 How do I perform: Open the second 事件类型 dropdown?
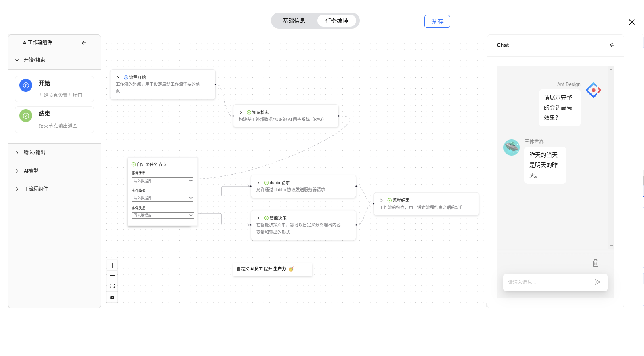point(163,198)
